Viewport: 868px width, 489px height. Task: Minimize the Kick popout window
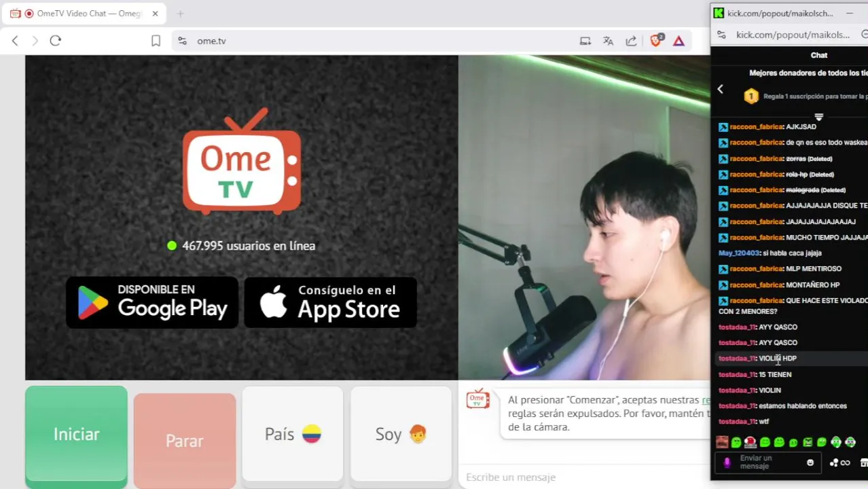(x=850, y=13)
